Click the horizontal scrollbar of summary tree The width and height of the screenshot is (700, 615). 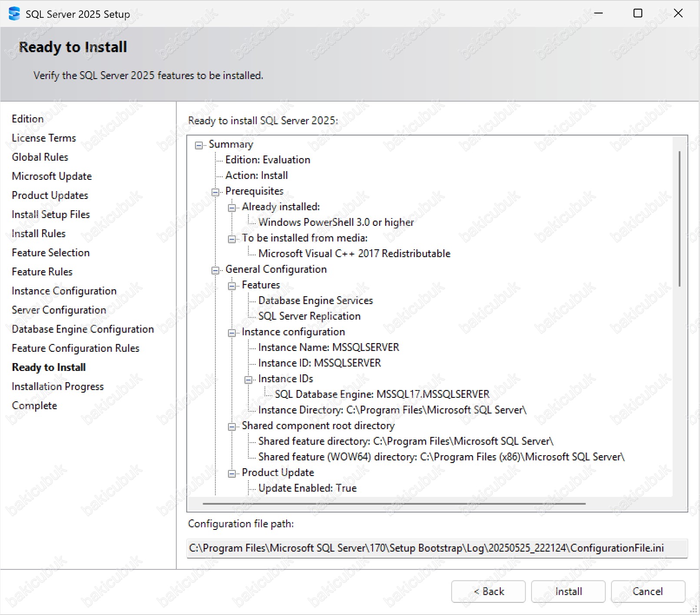[394, 503]
